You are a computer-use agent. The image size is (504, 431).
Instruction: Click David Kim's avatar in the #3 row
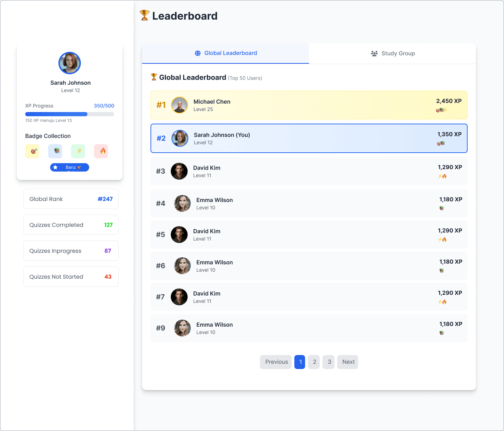coord(179,171)
